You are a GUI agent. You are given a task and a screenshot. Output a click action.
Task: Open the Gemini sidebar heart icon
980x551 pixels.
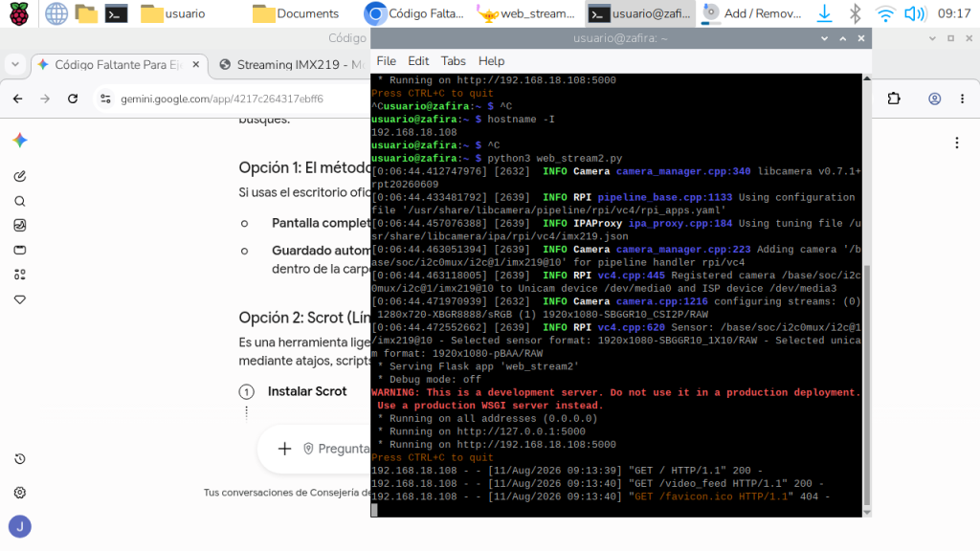click(x=20, y=299)
